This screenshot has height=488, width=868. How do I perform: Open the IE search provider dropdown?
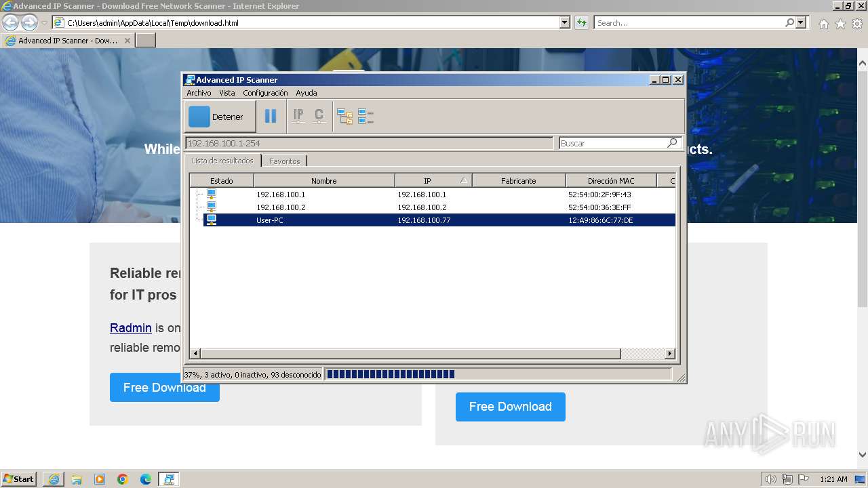pyautogui.click(x=802, y=22)
